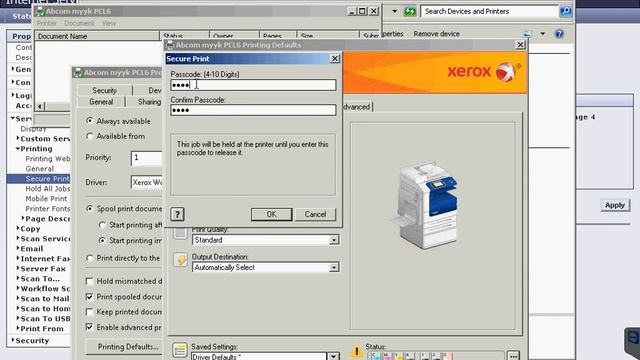Open the View menu in queue window

coord(109,23)
